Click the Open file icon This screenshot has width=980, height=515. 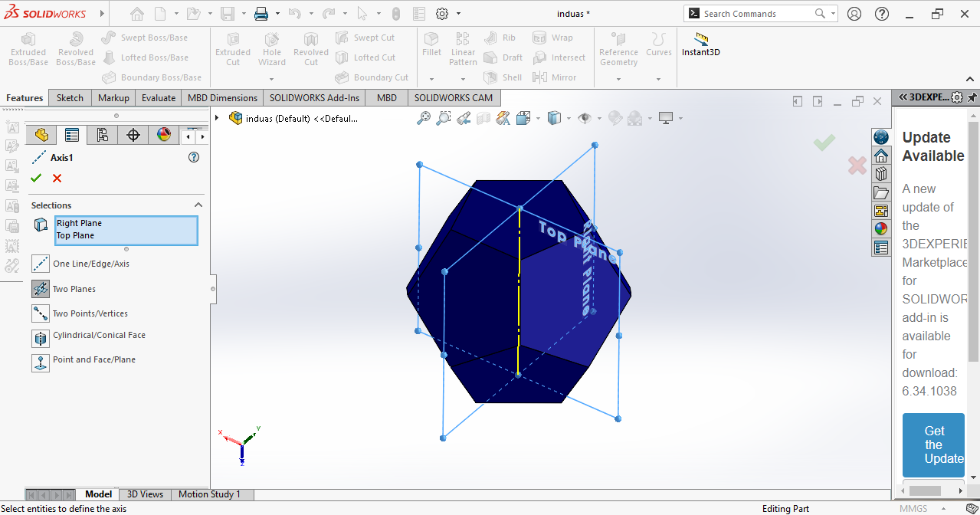click(x=193, y=14)
